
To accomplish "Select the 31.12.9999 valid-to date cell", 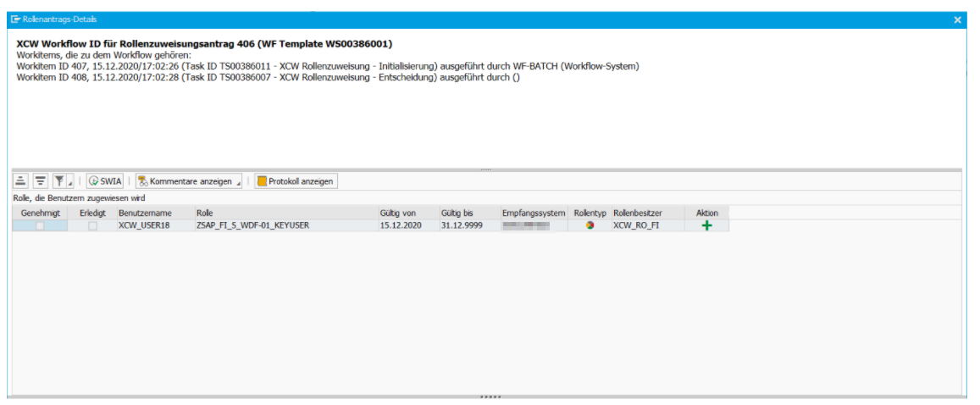I will (468, 225).
